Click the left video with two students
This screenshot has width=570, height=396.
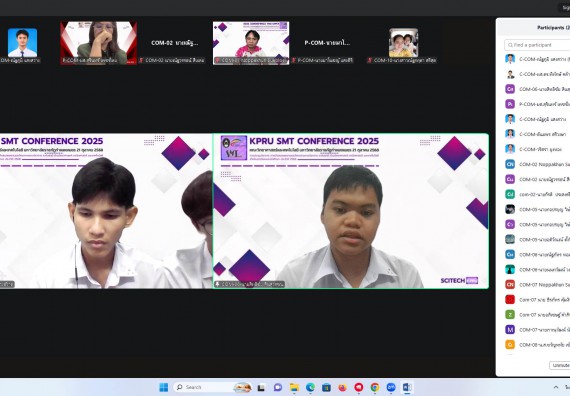tap(106, 211)
